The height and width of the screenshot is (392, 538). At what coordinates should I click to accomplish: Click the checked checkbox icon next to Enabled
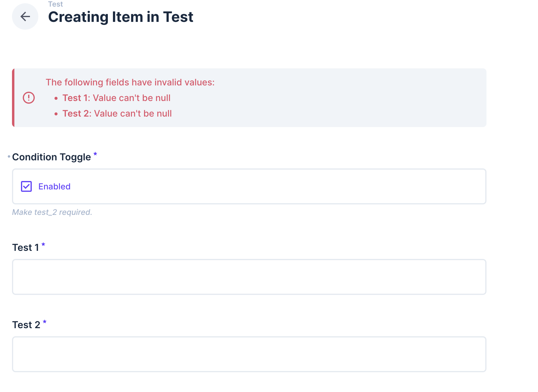[26, 186]
